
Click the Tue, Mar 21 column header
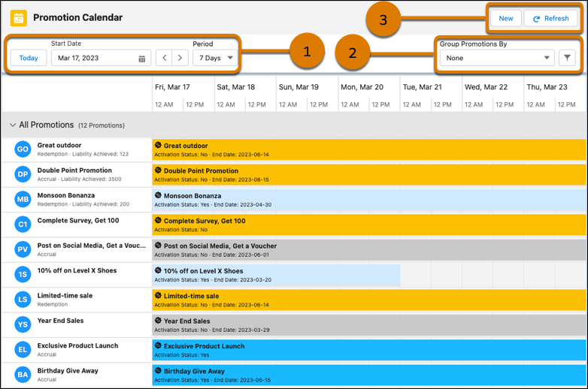tap(423, 87)
